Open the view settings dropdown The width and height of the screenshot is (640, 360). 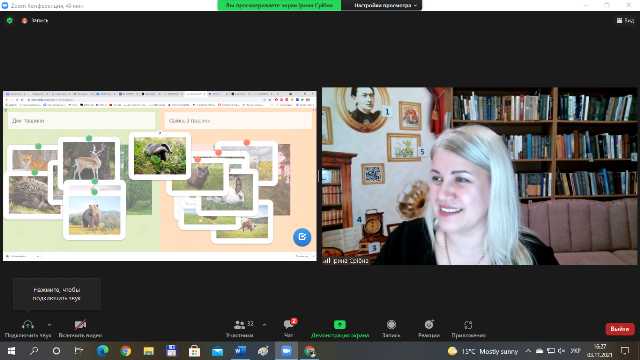[x=385, y=5]
